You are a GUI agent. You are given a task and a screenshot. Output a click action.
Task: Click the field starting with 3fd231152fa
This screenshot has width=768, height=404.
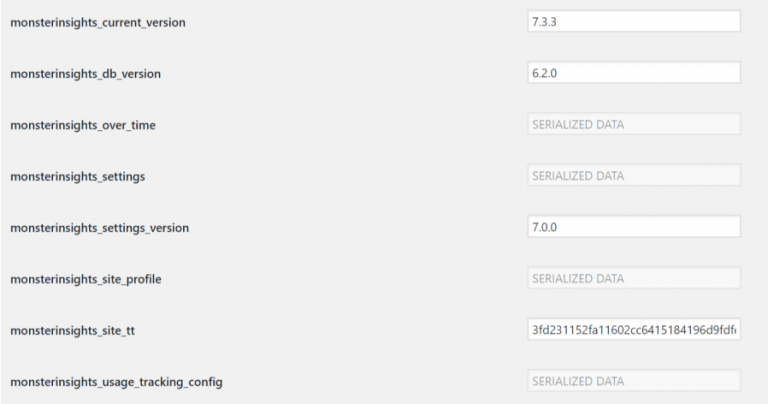(x=633, y=329)
